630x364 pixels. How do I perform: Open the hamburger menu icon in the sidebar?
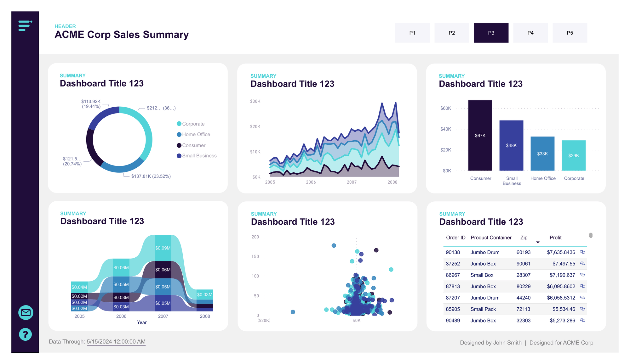(25, 26)
